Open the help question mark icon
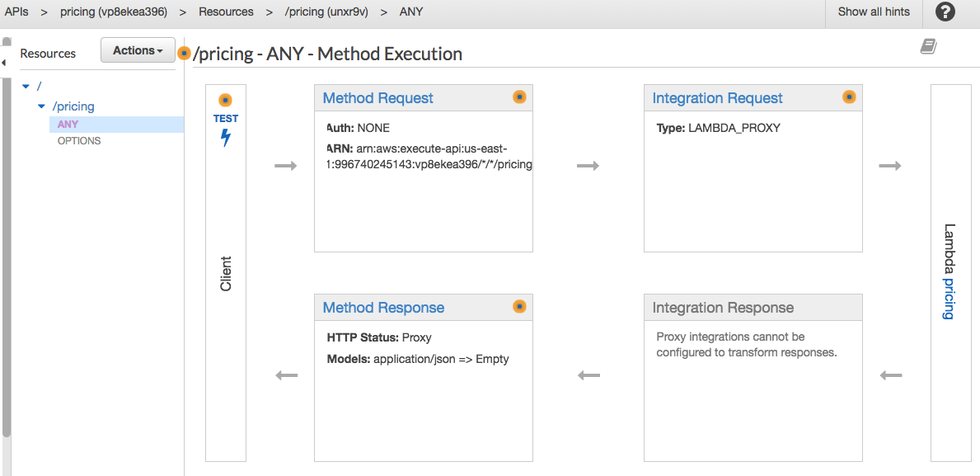The image size is (980, 476). (944, 12)
